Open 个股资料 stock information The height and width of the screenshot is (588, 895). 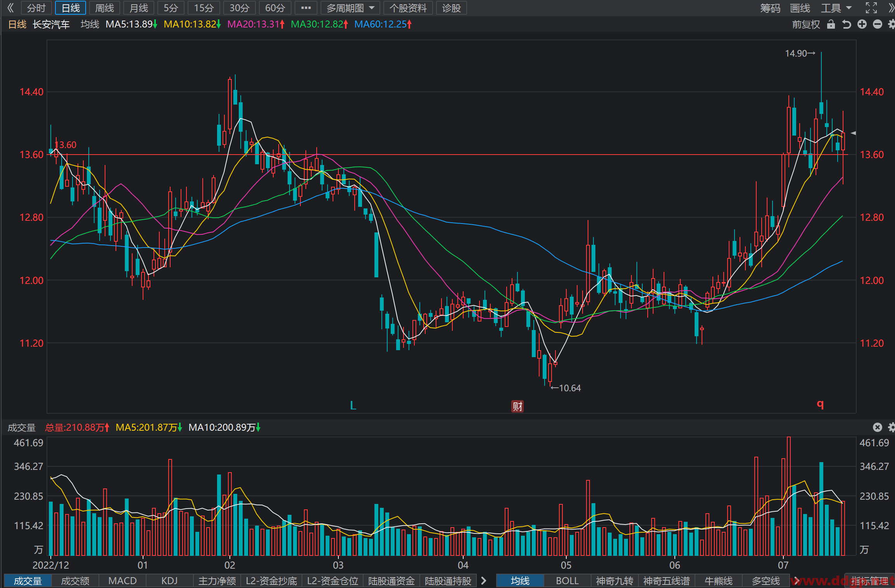pos(408,8)
